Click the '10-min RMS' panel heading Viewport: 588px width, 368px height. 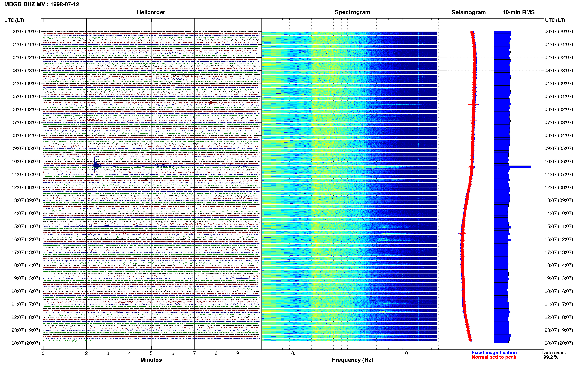(x=518, y=12)
